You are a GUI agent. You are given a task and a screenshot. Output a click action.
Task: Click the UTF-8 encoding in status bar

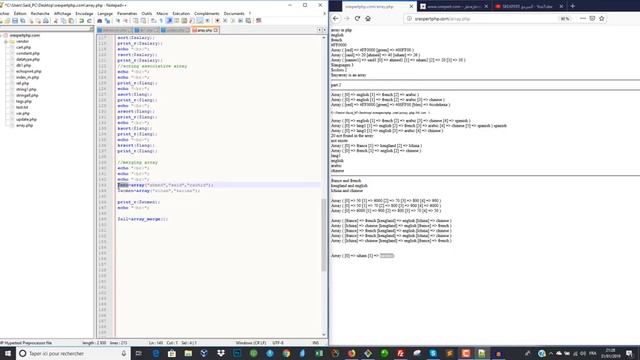point(278,343)
